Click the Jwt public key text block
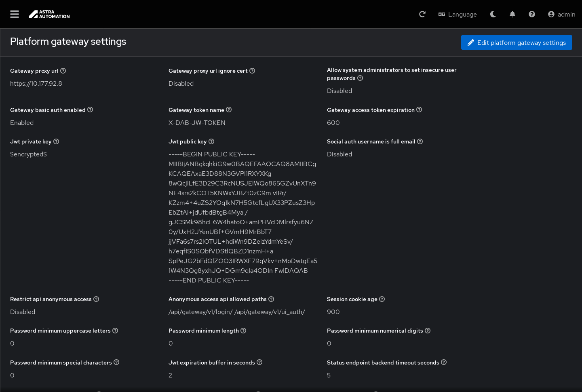This screenshot has width=582, height=392. pos(242,217)
